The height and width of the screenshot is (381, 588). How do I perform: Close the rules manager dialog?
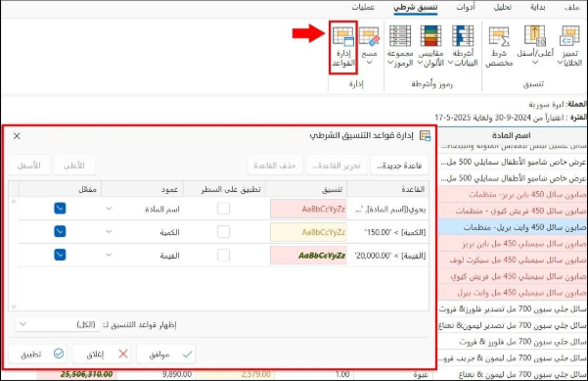tap(17, 136)
